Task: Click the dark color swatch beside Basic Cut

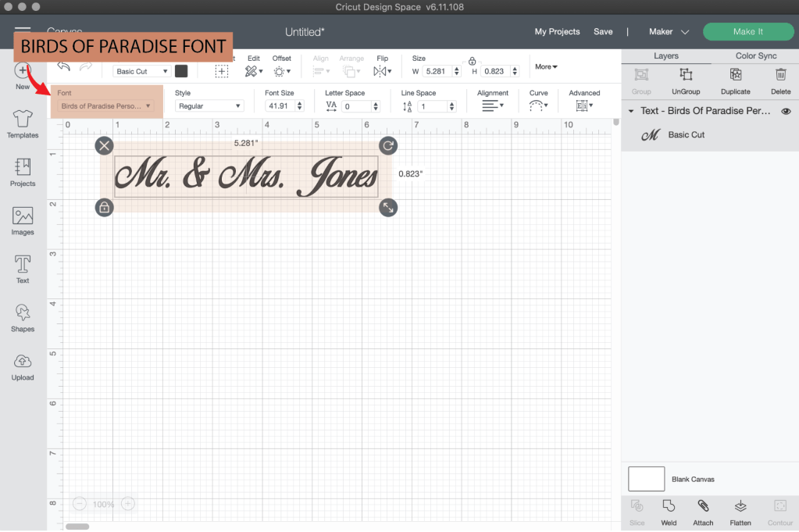Action: (181, 71)
